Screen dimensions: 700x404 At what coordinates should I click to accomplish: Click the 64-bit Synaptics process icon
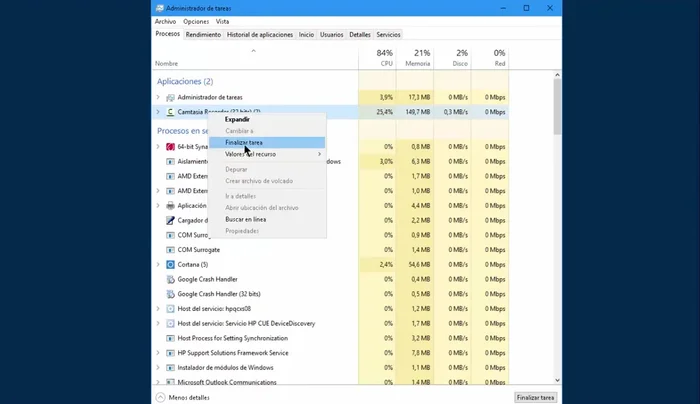coord(170,146)
